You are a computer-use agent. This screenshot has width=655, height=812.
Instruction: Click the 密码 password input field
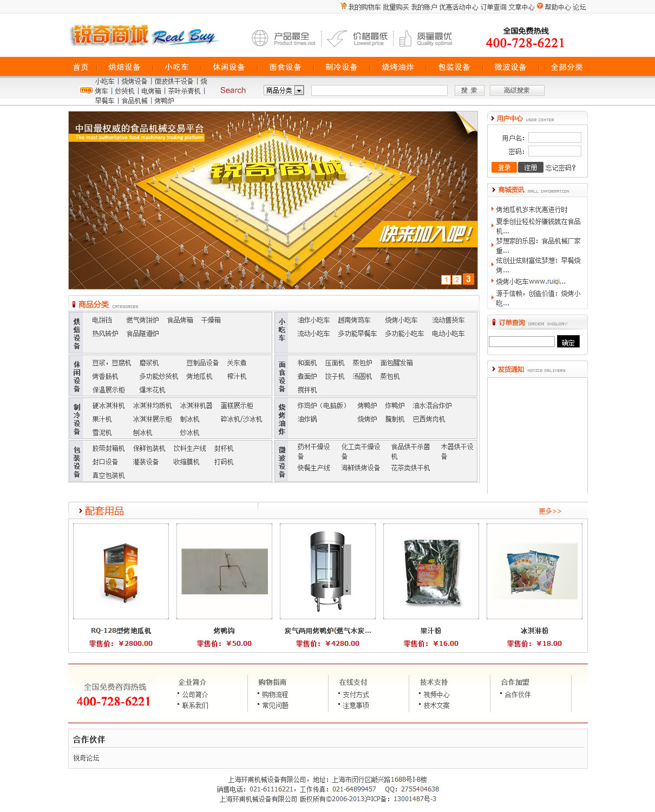coord(555,151)
